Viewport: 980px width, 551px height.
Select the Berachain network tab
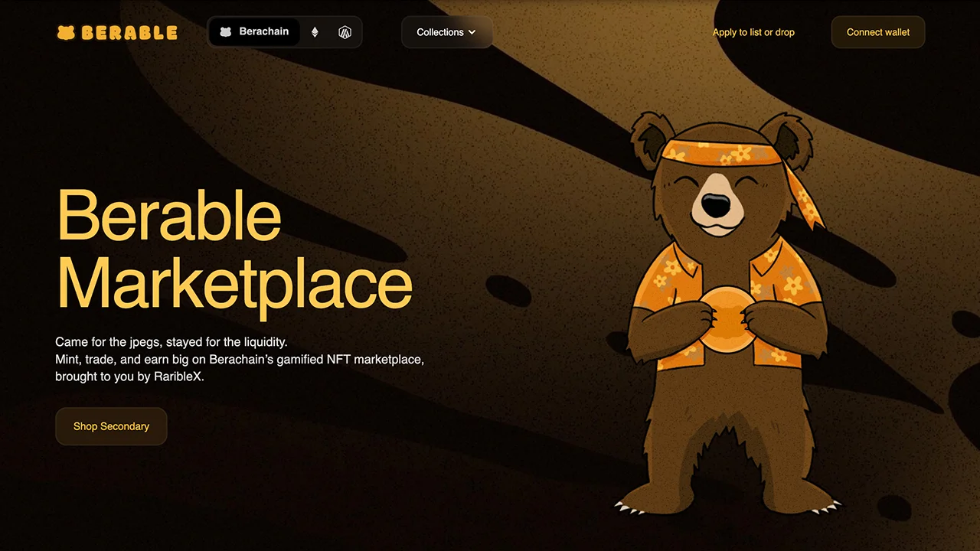[254, 32]
